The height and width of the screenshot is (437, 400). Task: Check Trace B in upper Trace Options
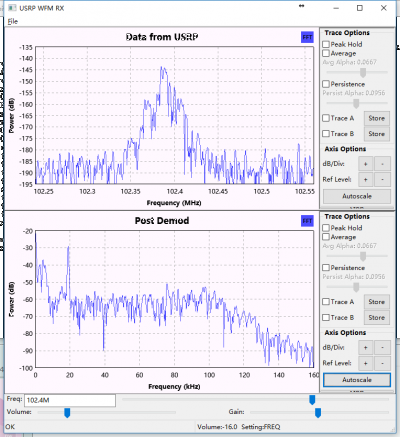click(326, 134)
